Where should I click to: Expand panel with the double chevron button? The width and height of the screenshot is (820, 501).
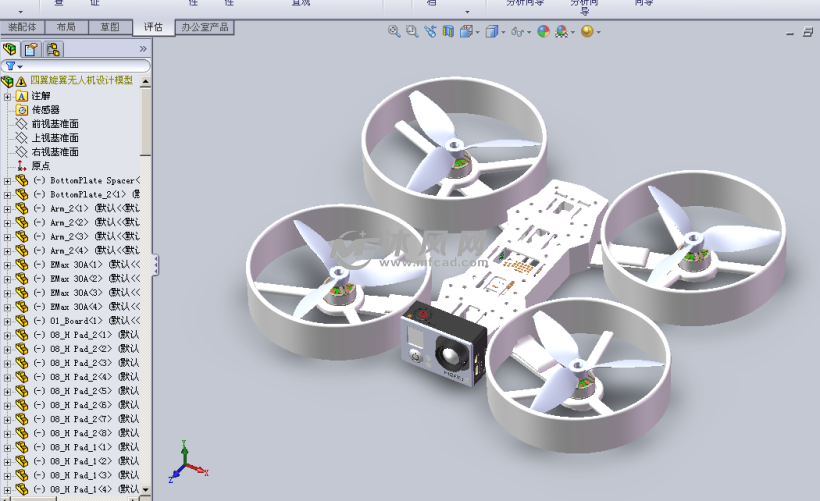143,49
